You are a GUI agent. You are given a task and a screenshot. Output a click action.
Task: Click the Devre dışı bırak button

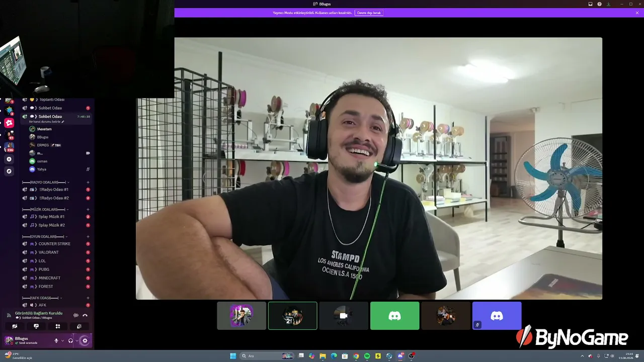(369, 13)
